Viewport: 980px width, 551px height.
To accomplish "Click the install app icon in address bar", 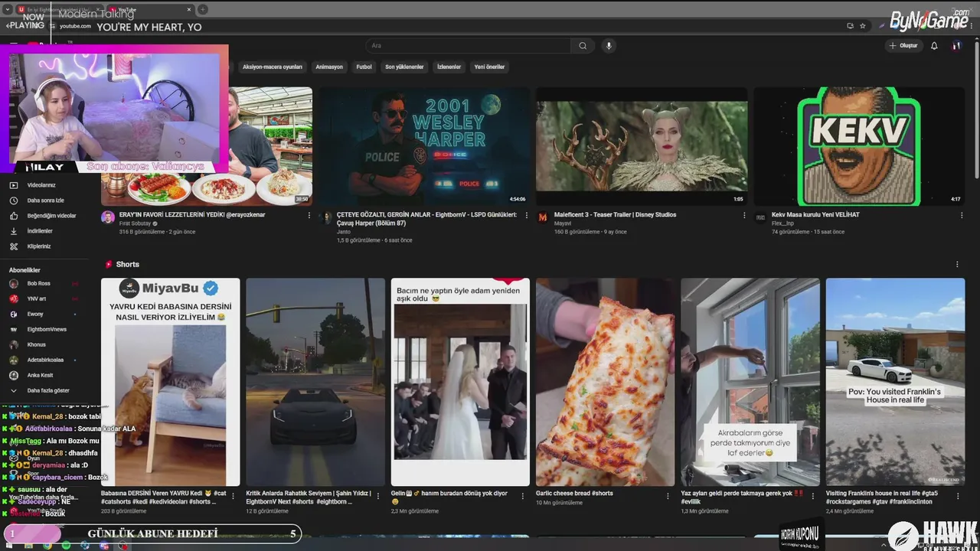I will click(850, 25).
